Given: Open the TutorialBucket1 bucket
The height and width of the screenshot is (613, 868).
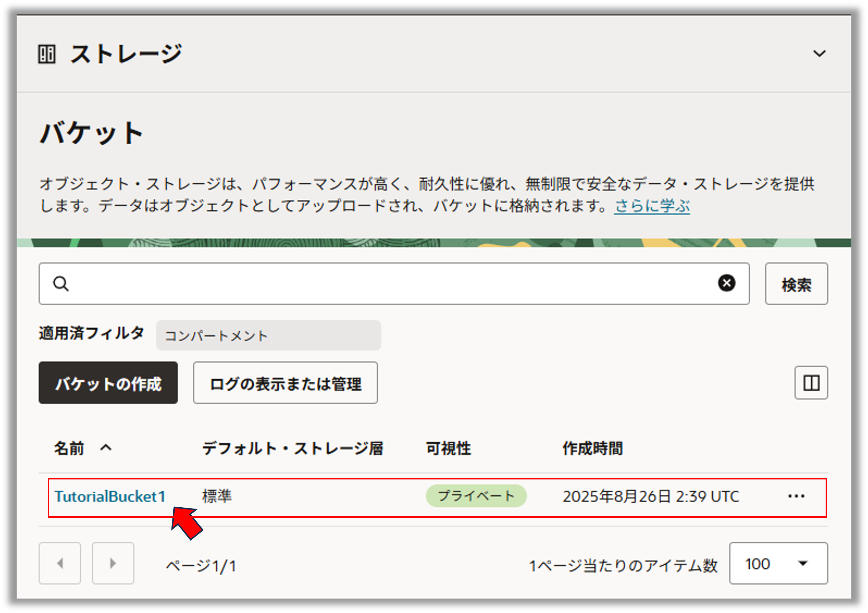Looking at the screenshot, I should pos(111,497).
